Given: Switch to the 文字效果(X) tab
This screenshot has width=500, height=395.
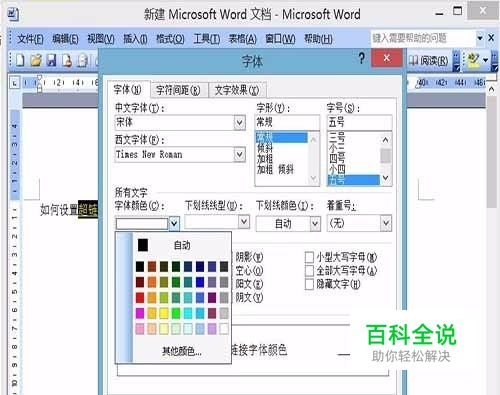Looking at the screenshot, I should pos(237,90).
